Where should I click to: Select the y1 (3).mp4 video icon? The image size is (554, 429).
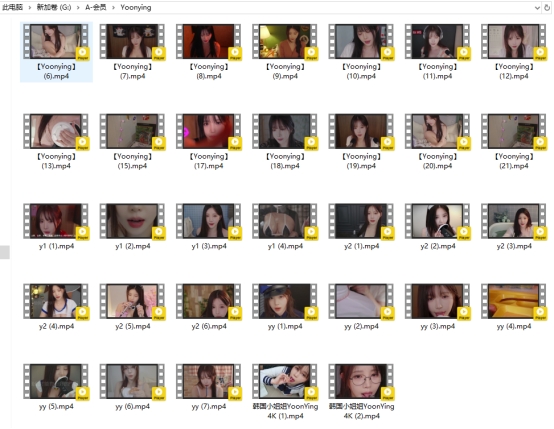click(208, 221)
